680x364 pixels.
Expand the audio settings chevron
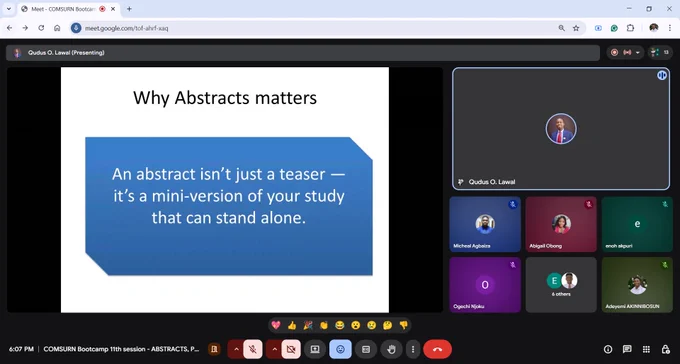[236, 349]
